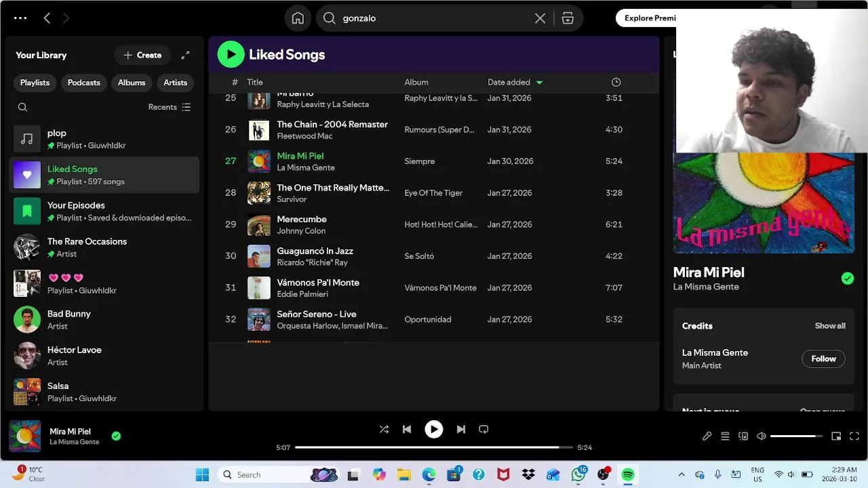Open the Eddie Palmieri artist link
Viewport: 868px width, 488px height.
[302, 294]
